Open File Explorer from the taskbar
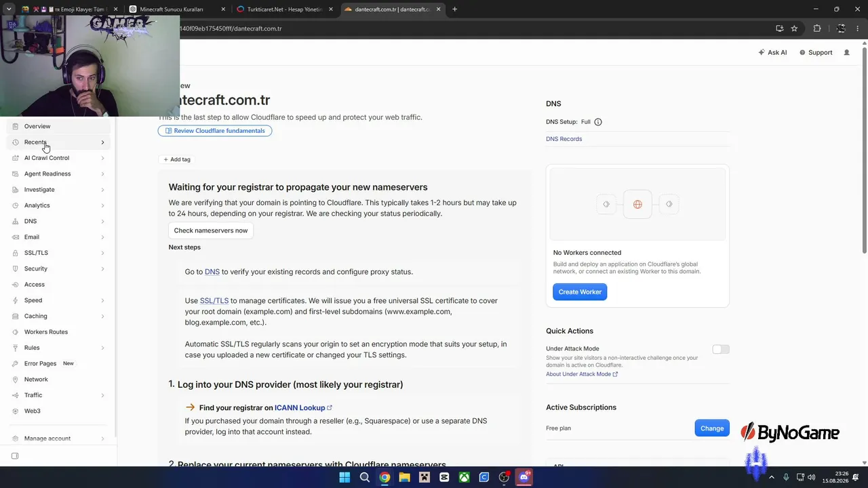This screenshot has width=868, height=488. (x=405, y=477)
